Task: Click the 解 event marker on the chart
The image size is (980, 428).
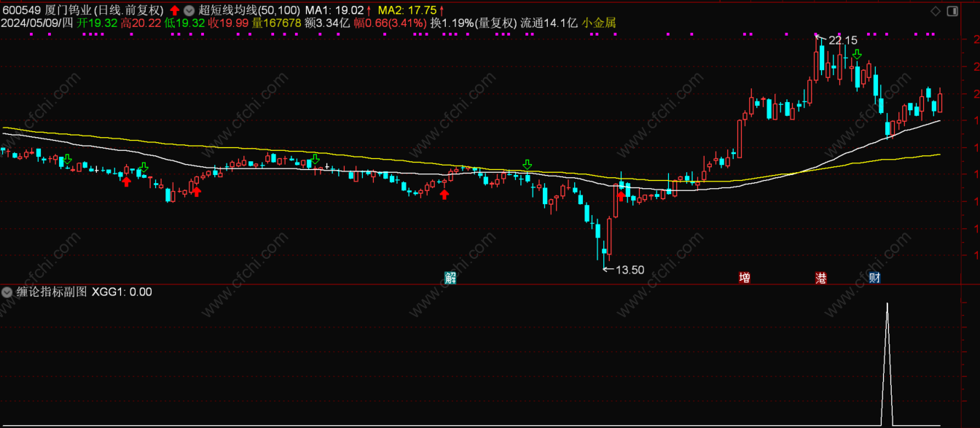Action: pos(450,278)
